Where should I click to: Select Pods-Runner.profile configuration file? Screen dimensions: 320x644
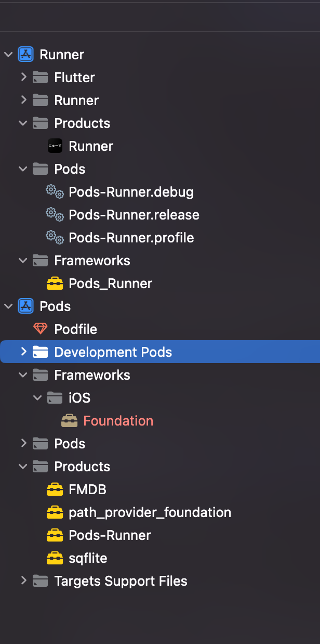[x=131, y=238]
